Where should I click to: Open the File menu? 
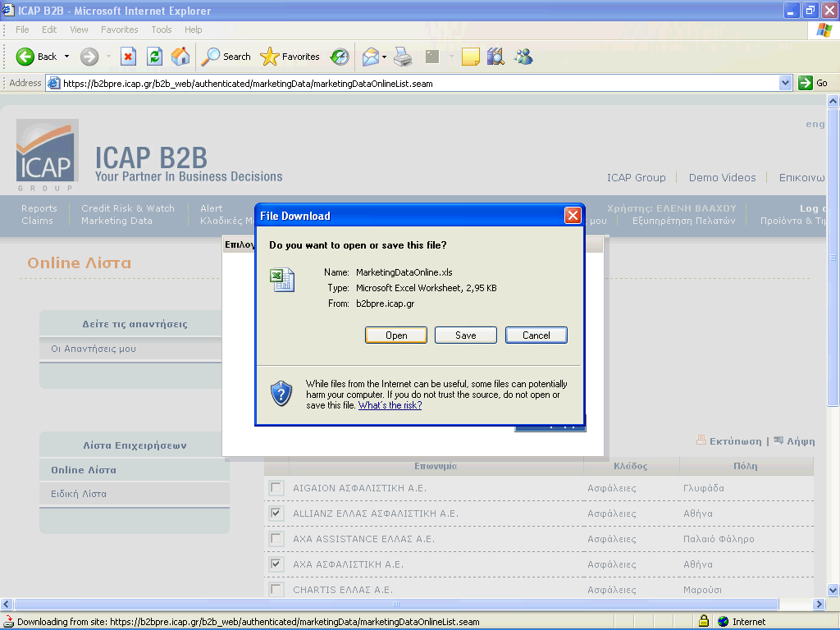point(22,30)
